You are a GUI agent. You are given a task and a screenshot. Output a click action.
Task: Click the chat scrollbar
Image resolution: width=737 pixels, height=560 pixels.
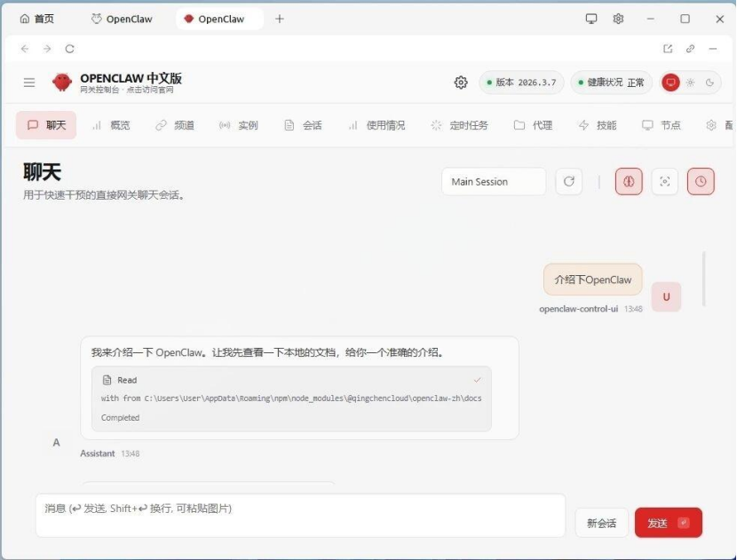click(703, 279)
